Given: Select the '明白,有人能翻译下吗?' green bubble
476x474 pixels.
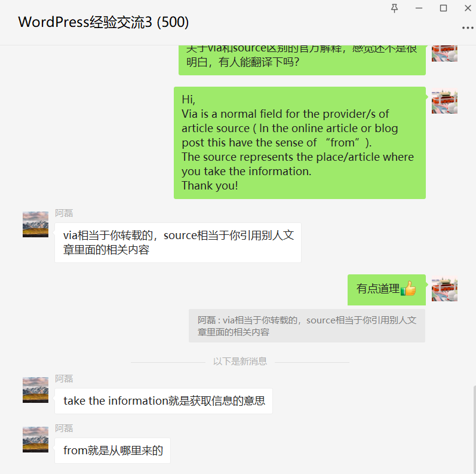Looking at the screenshot, I should pos(302,60).
